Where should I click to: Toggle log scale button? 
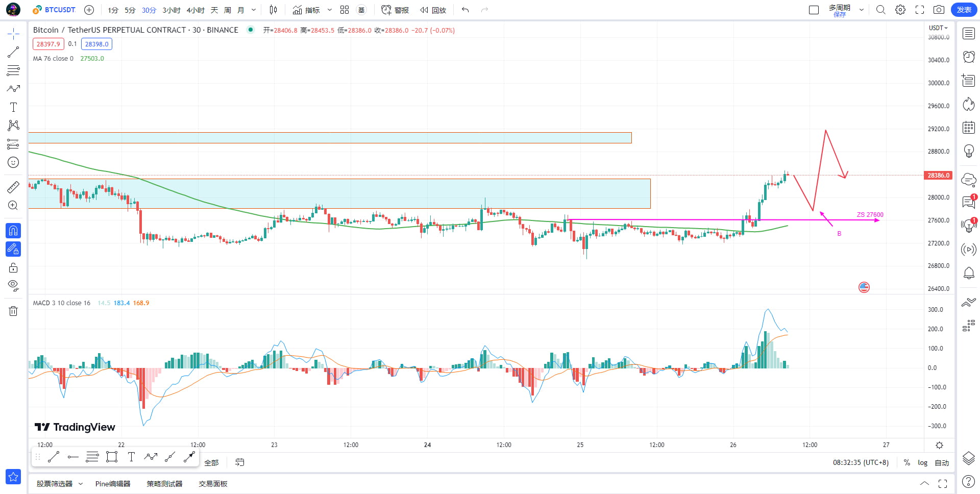[922, 463]
